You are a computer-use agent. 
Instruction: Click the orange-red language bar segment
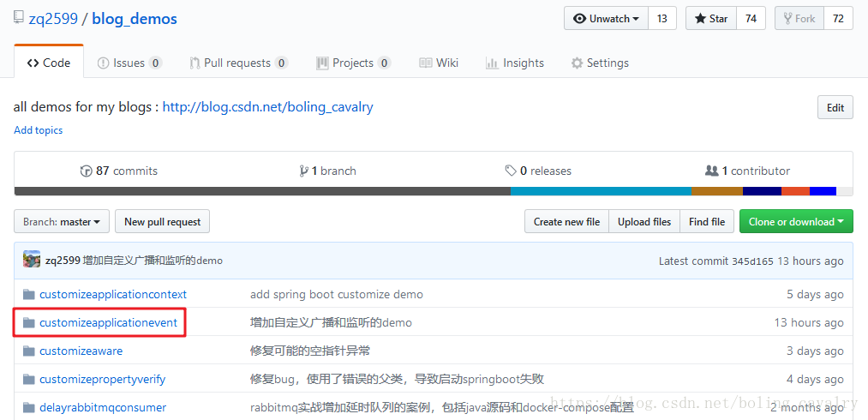pos(795,191)
